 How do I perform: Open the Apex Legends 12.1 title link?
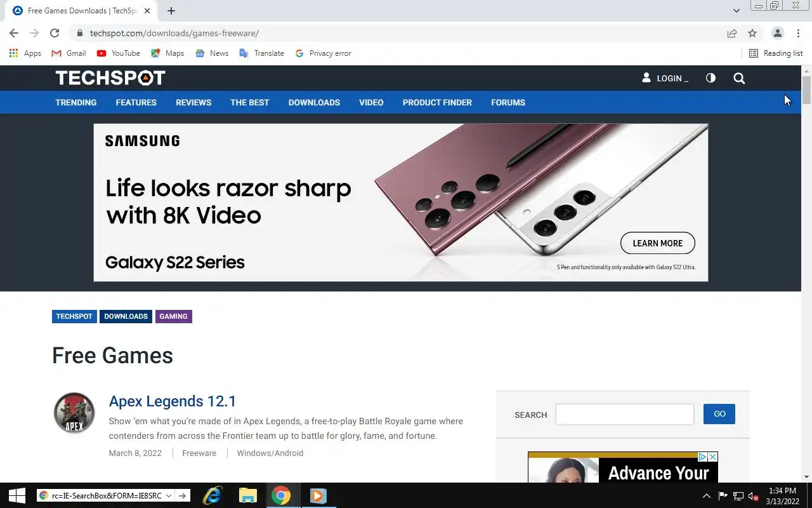(173, 401)
